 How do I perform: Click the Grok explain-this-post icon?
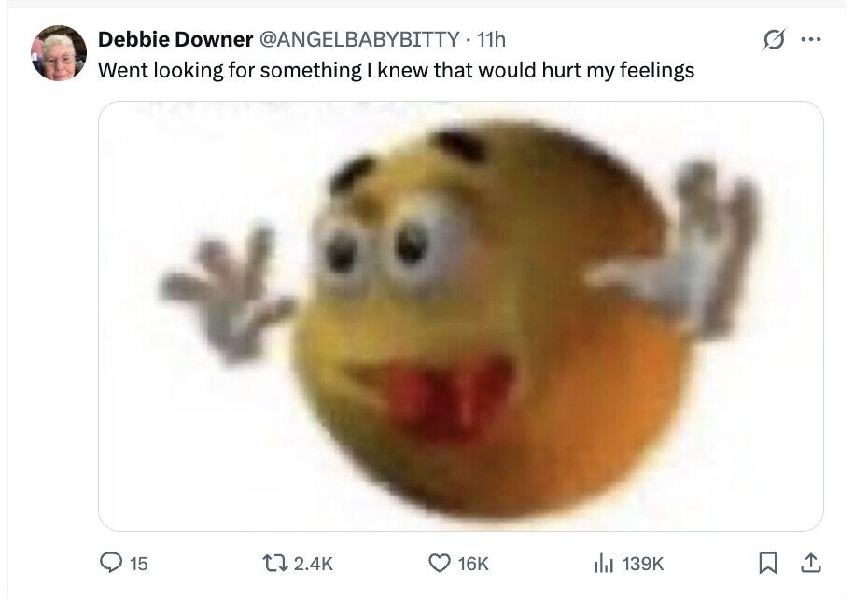pos(774,39)
